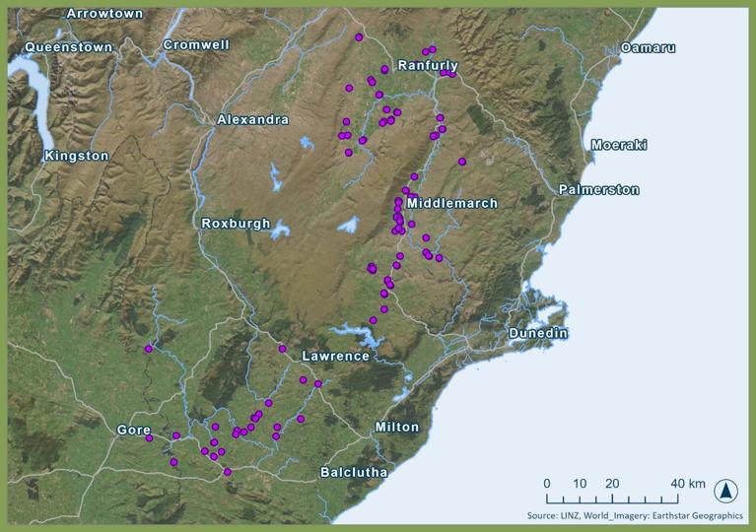The width and height of the screenshot is (756, 532).
Task: Click the Lawrence place label
Action: point(335,356)
